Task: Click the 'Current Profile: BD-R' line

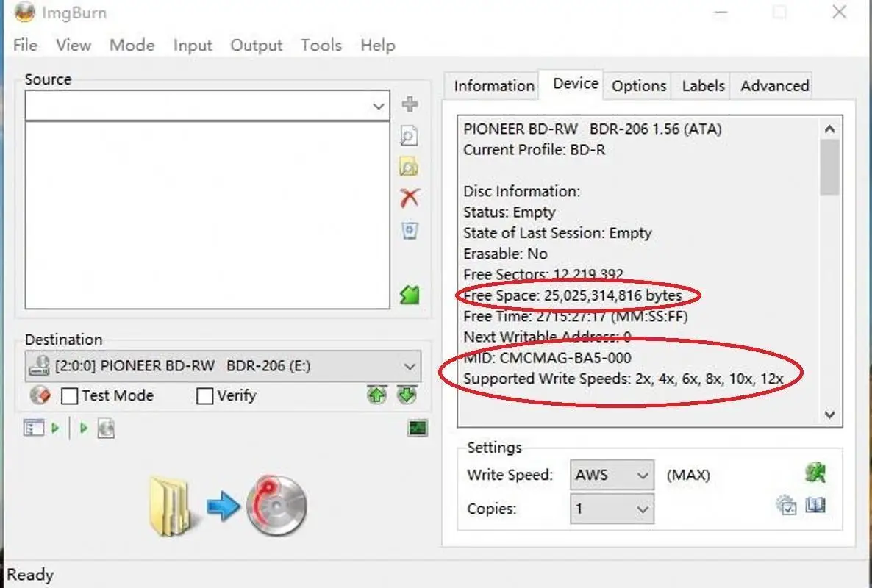Action: [535, 150]
